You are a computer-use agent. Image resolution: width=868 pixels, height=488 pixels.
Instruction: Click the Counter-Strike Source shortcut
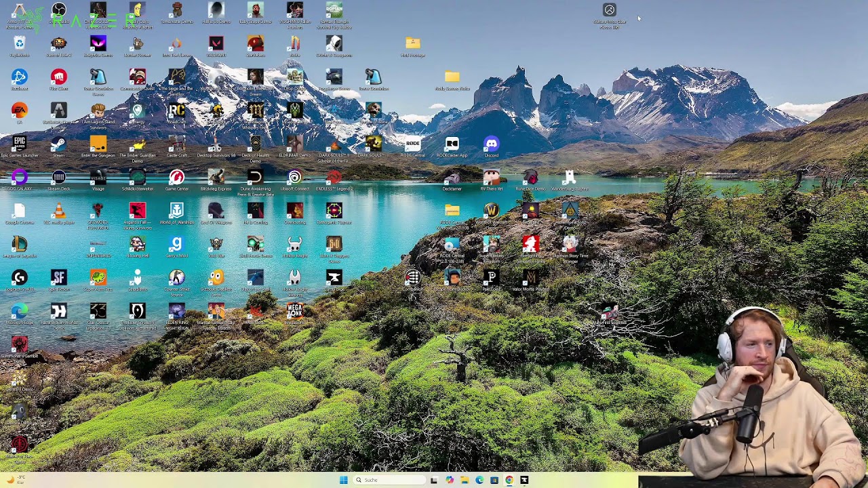pyautogui.click(x=177, y=277)
